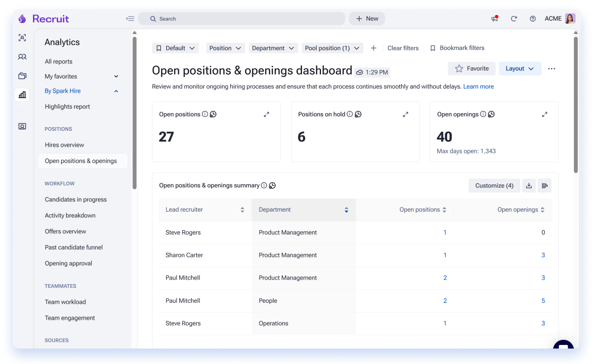Open the Default bookmark dropdown
This screenshot has width=594, height=364.
click(x=175, y=48)
